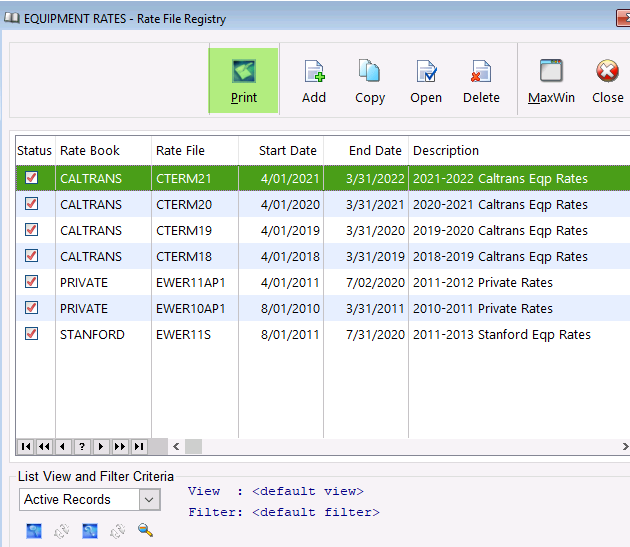Select the CTERM19 rate file cell
This screenshot has height=547, width=630.
[195, 230]
